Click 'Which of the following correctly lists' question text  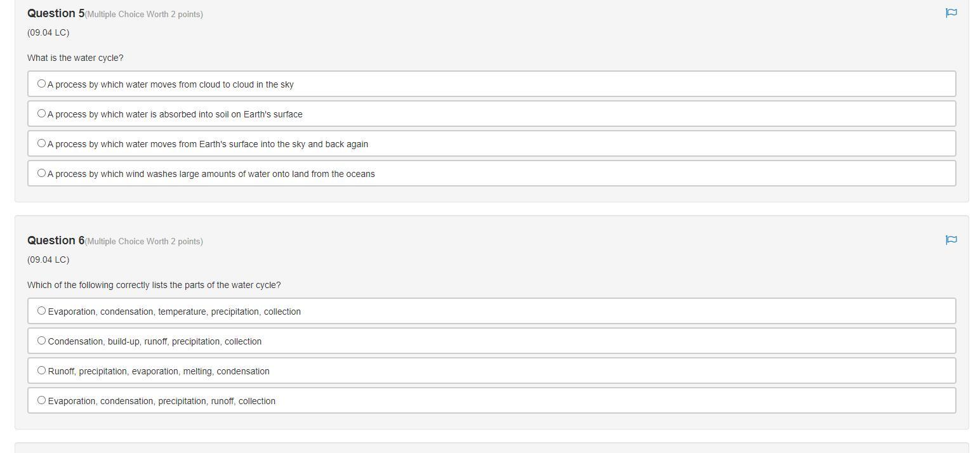click(154, 285)
